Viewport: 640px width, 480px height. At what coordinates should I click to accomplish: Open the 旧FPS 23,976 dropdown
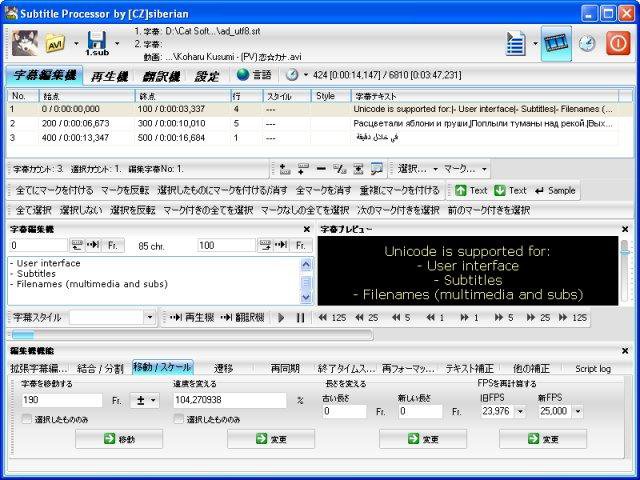(x=520, y=411)
